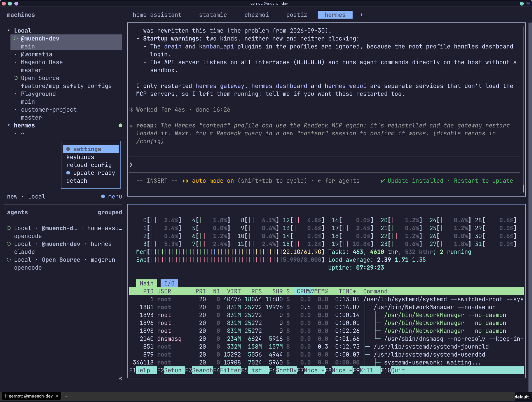Choose detach in the popup menu
Viewport: 532px width, 402px height.
coord(77,181)
